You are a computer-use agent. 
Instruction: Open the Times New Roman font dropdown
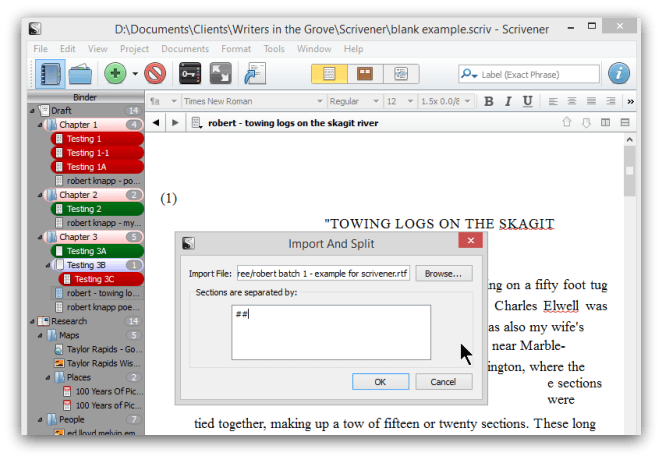click(252, 101)
